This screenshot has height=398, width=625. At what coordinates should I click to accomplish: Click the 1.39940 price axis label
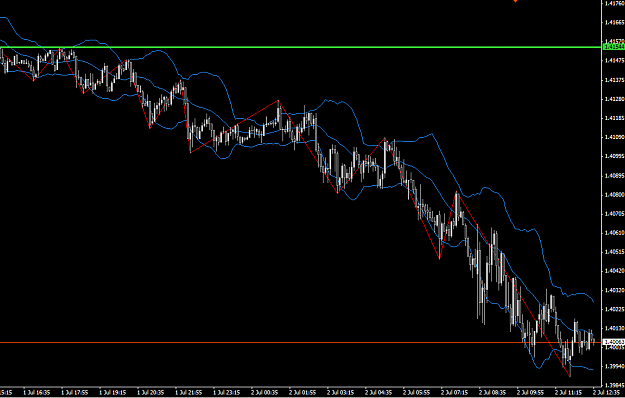tap(615, 367)
